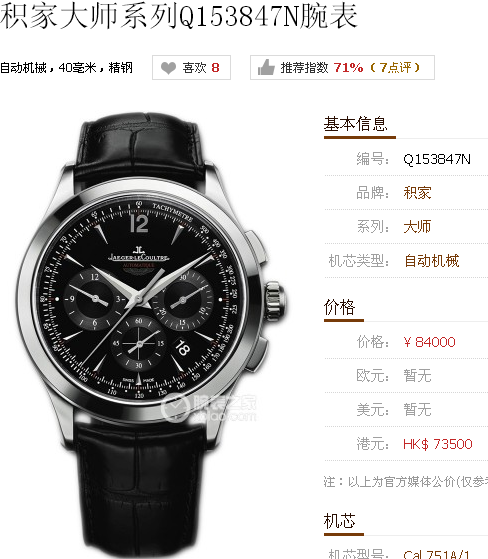Click the watch product image

(151, 335)
